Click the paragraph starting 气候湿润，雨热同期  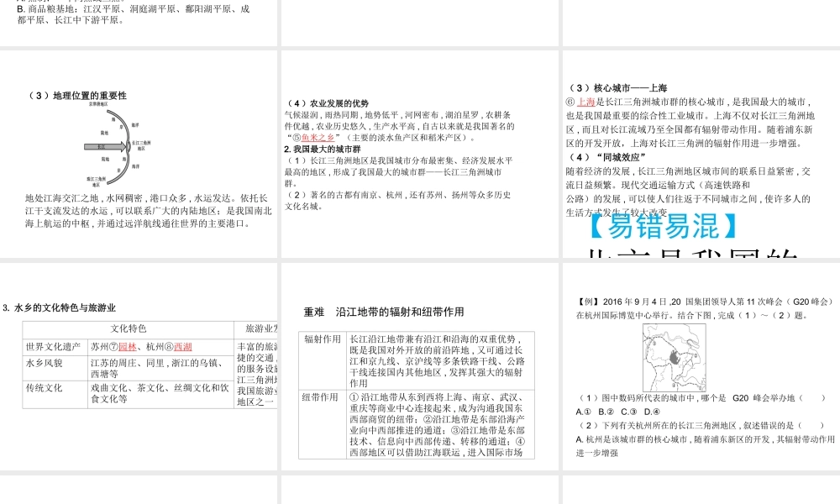pos(399,126)
